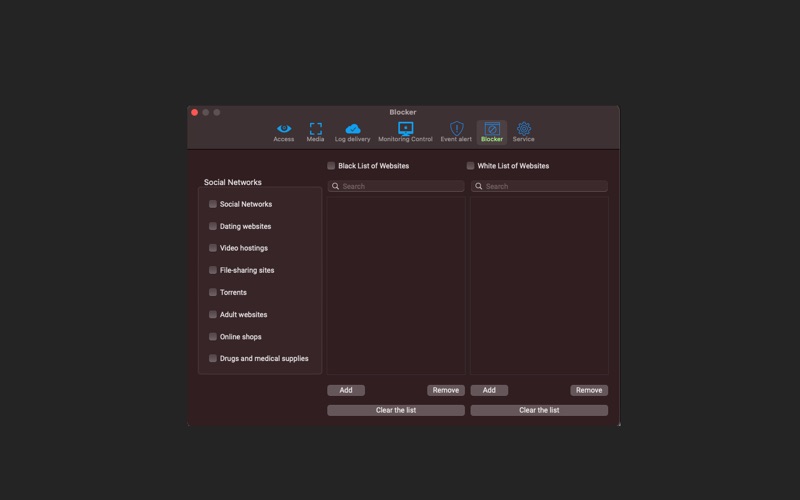Check the File-sharing sites checkbox
The width and height of the screenshot is (800, 500).
[213, 270]
